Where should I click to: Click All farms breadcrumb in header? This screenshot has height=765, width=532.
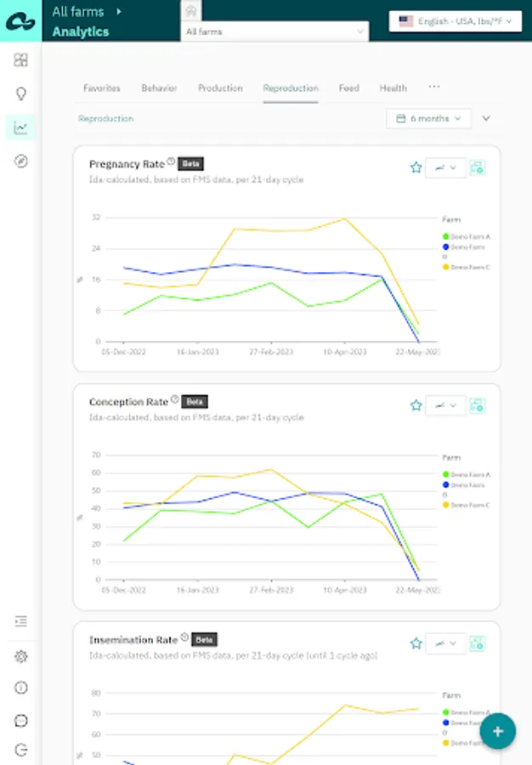(x=78, y=11)
